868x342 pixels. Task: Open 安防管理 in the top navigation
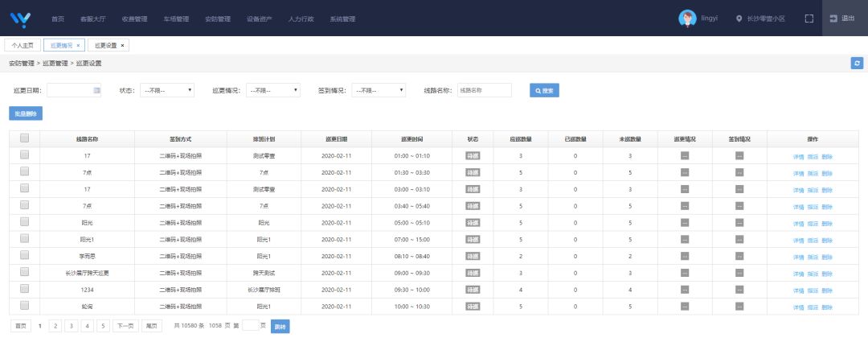pyautogui.click(x=218, y=19)
